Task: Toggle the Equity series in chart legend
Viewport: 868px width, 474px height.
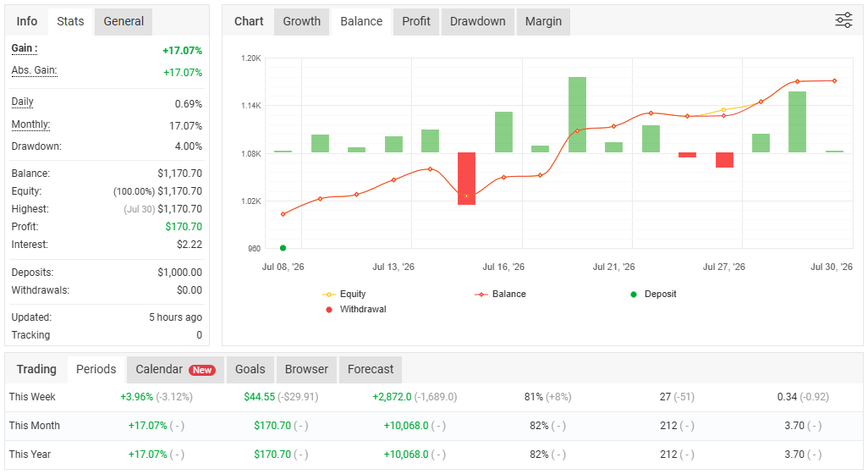Action: pyautogui.click(x=343, y=294)
